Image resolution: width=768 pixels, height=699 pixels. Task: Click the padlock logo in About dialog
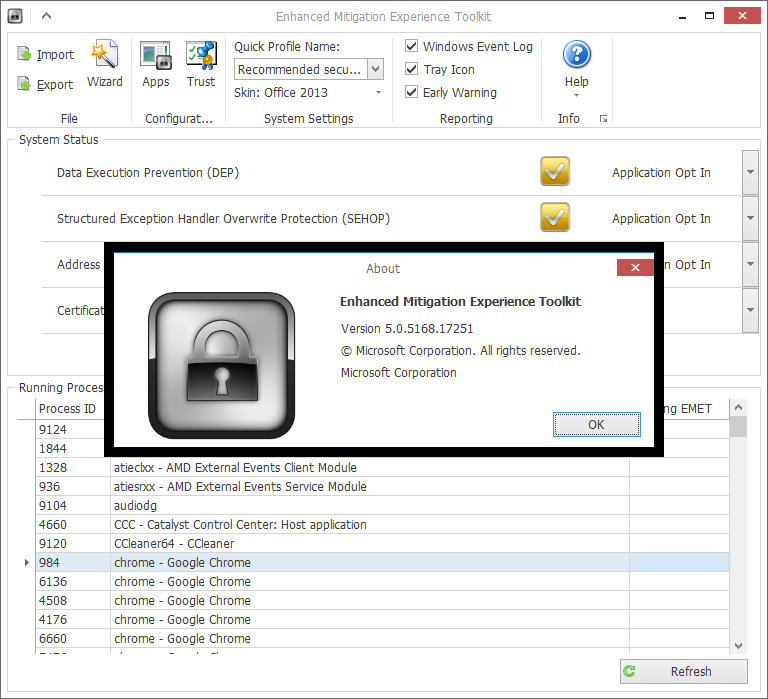pyautogui.click(x=221, y=365)
